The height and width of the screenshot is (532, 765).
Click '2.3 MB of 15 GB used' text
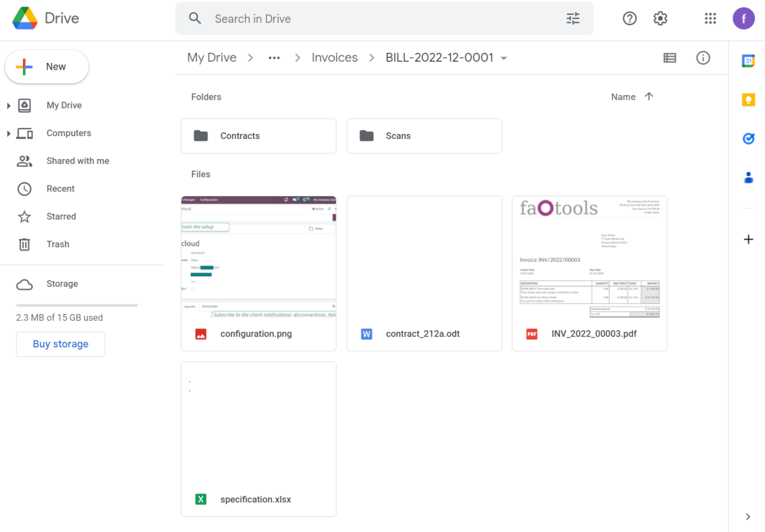tap(60, 317)
